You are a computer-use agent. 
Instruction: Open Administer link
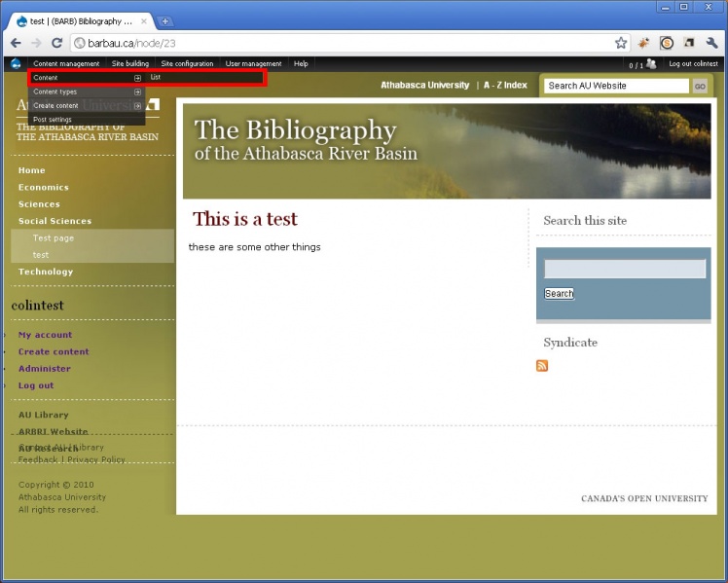[x=45, y=369]
